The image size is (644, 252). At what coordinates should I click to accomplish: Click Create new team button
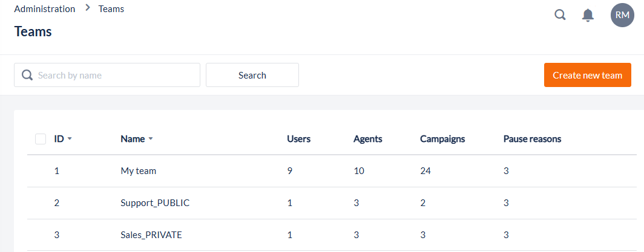[587, 75]
